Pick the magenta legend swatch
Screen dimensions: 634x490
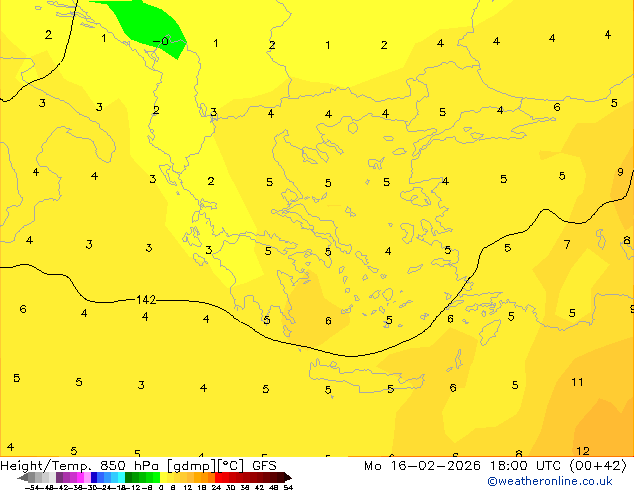[x=80, y=477]
